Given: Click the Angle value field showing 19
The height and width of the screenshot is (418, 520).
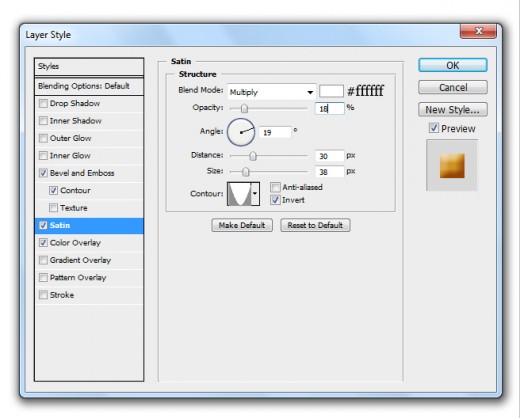Looking at the screenshot, I should pos(275,133).
